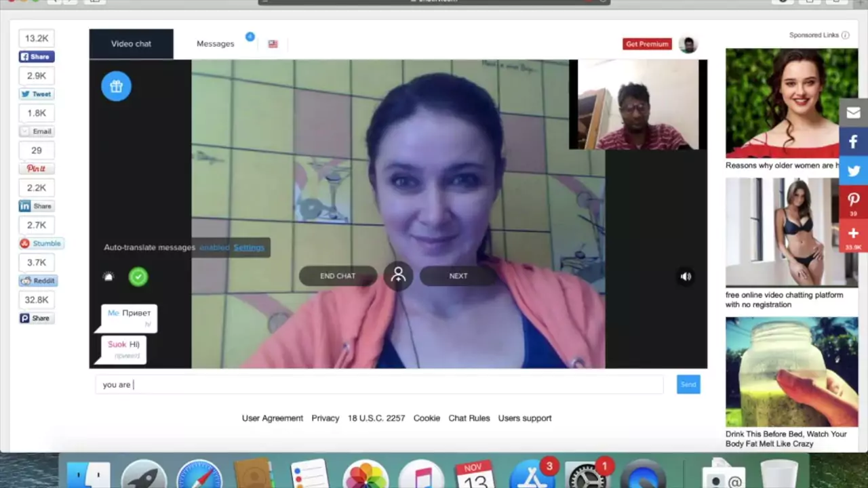This screenshot has height=488, width=868.
Task: Open auto-translate Settings link
Action: click(249, 247)
